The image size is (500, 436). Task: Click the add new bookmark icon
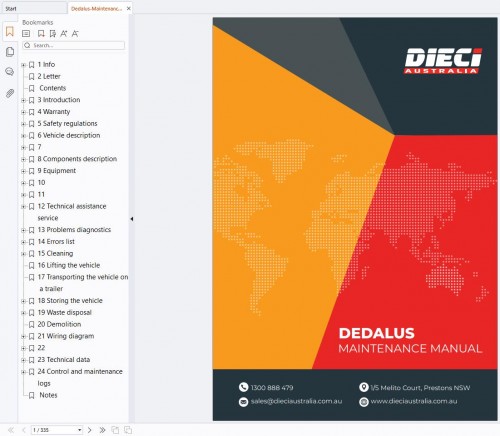(41, 33)
